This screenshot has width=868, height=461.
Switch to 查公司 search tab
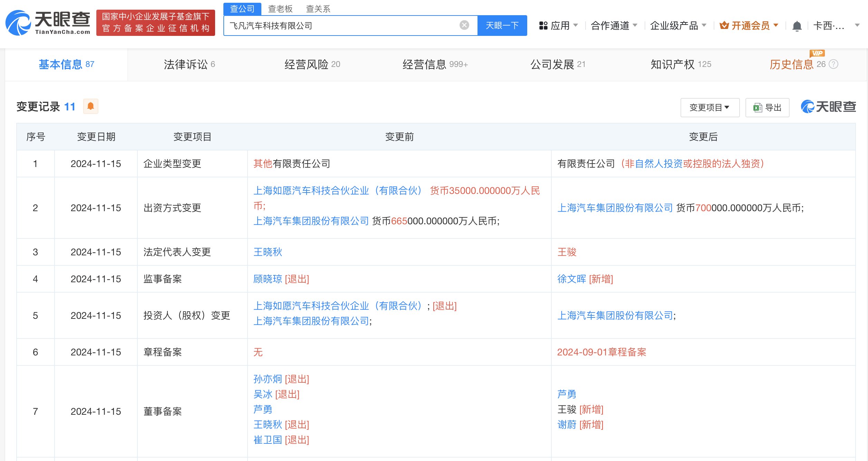pyautogui.click(x=242, y=9)
